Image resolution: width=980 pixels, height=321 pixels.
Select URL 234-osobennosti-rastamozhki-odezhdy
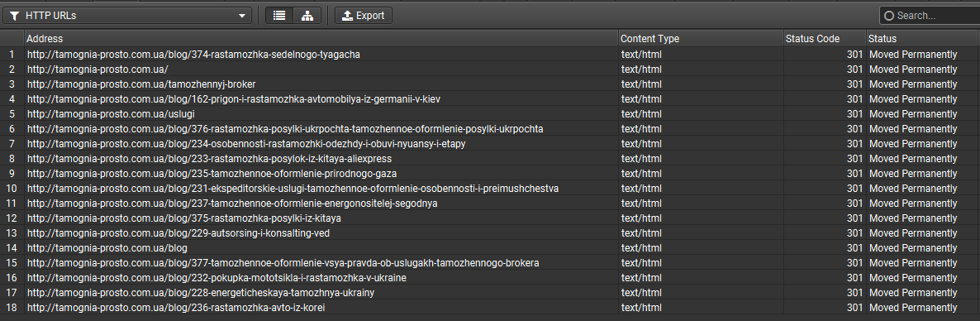click(246, 144)
